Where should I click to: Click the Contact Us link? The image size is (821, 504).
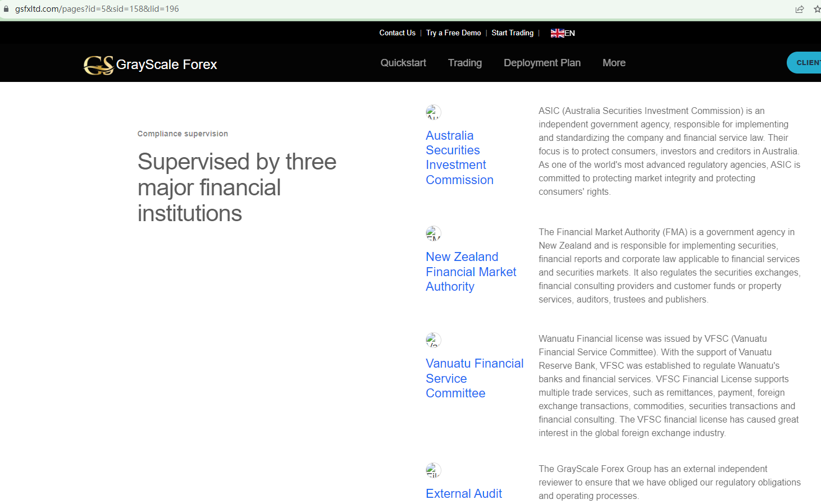pos(397,33)
